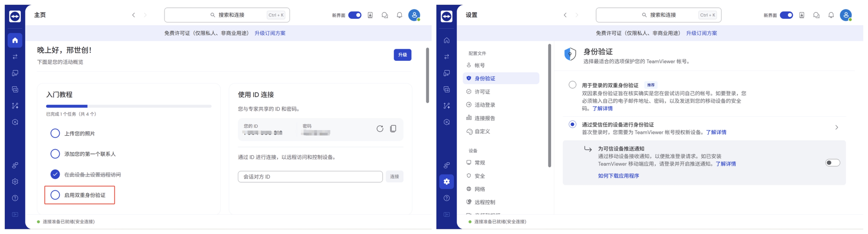Open the chat bubbles icon in the Settings window header

(816, 15)
